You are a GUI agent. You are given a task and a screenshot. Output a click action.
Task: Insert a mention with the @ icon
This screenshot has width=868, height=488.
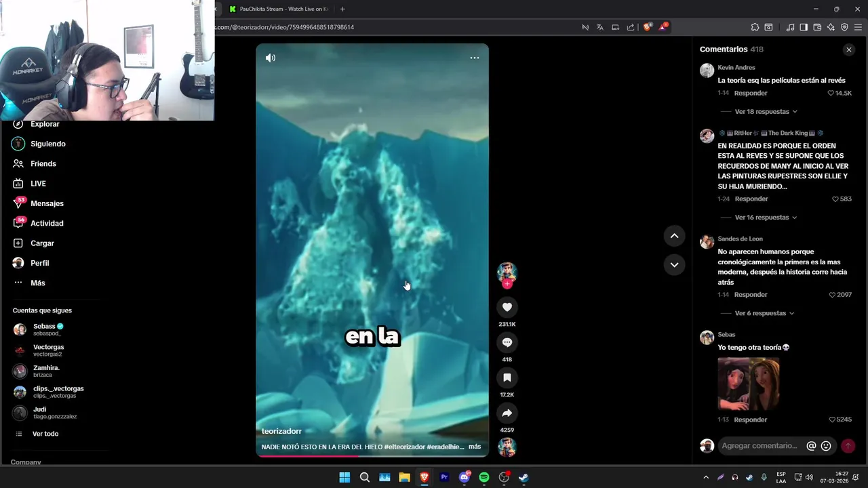[811, 446]
